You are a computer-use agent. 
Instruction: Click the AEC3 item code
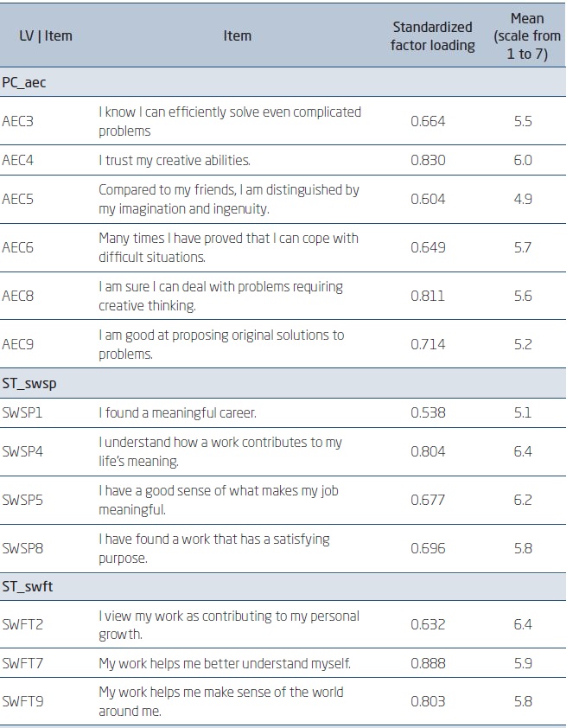pyautogui.click(x=18, y=121)
